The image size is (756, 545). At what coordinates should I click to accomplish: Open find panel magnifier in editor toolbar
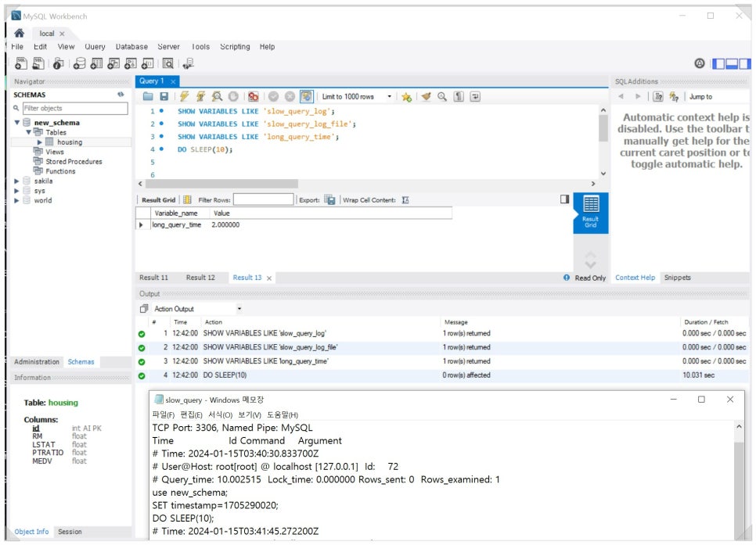[442, 96]
